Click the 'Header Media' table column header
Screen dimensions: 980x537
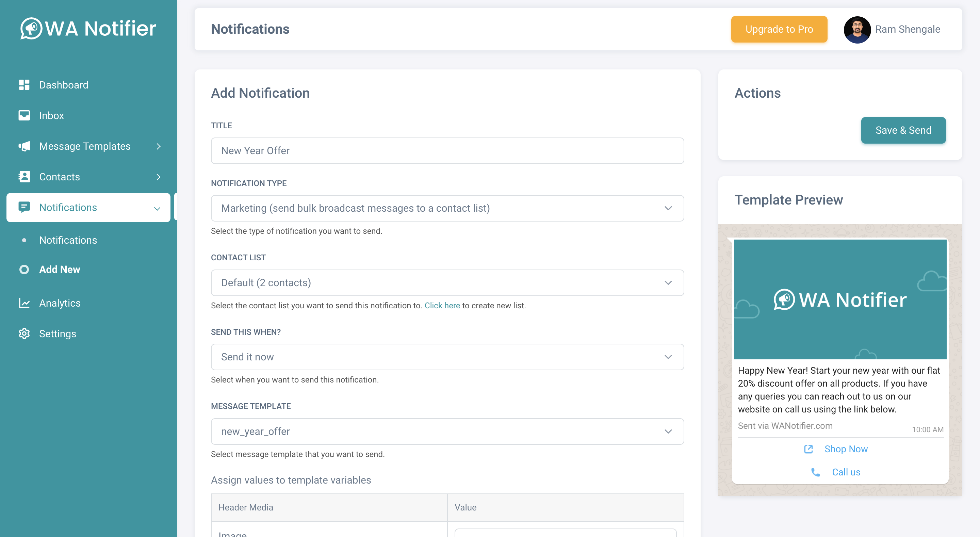click(x=246, y=507)
